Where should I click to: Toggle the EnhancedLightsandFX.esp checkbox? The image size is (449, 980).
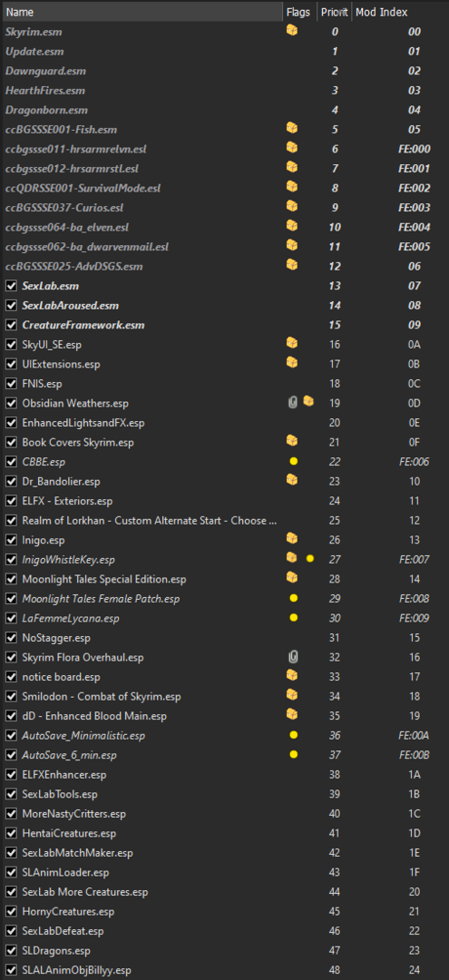click(x=11, y=423)
